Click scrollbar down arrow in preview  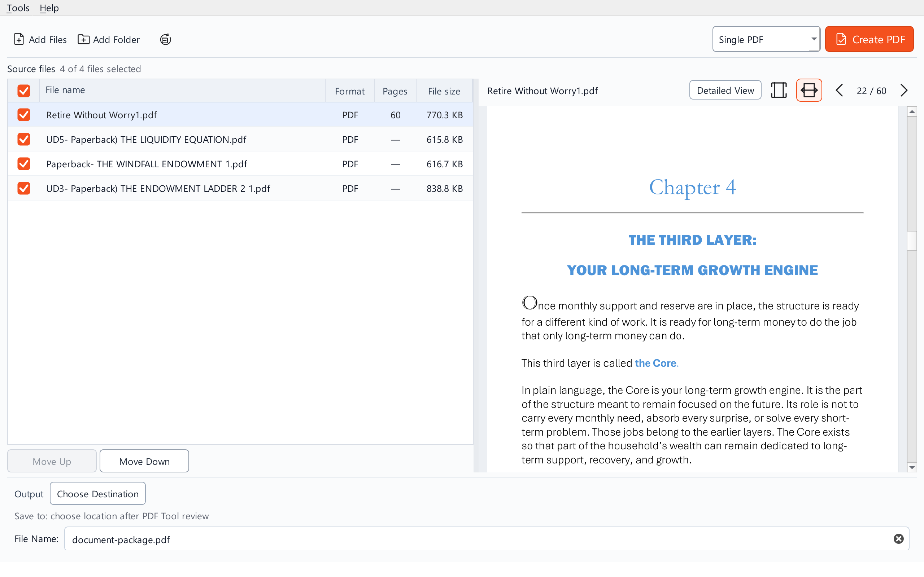[912, 467]
